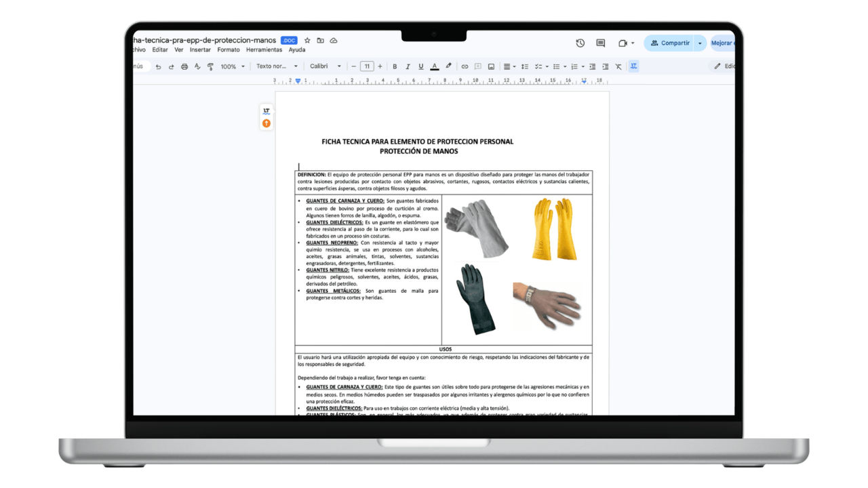868x488 pixels.
Task: Star the document
Action: 307,40
